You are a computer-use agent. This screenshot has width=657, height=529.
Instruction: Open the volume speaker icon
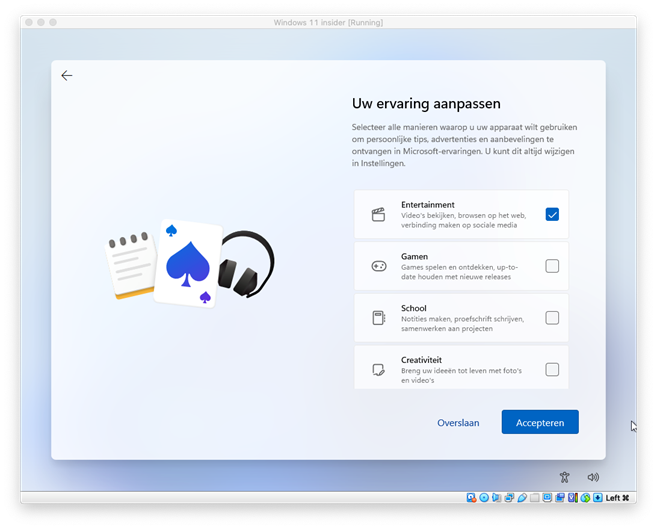[593, 477]
